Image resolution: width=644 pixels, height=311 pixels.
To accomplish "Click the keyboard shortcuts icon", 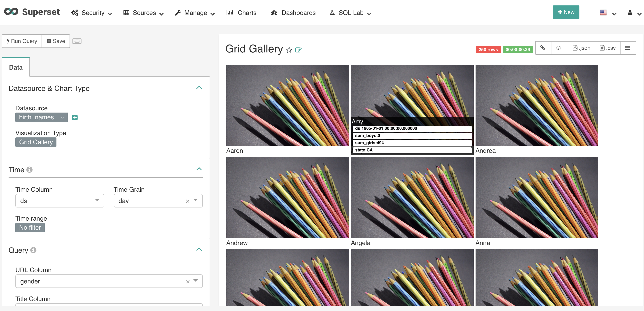I will 77,41.
